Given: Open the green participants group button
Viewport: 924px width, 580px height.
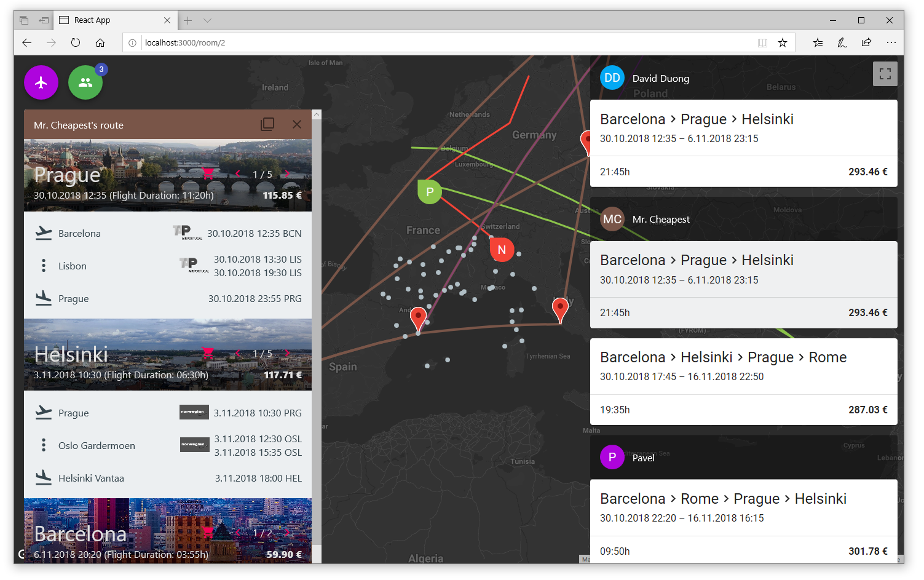Looking at the screenshot, I should 85,82.
